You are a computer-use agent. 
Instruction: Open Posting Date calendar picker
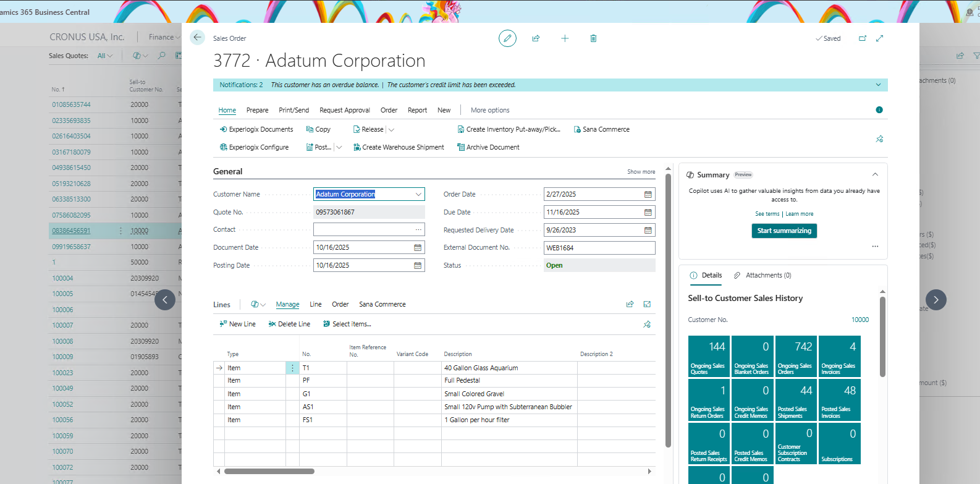(418, 265)
